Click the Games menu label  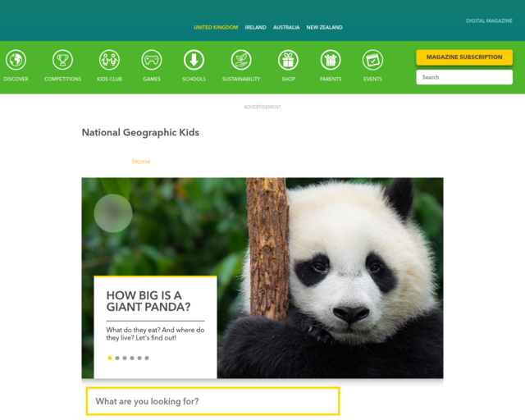(152, 79)
